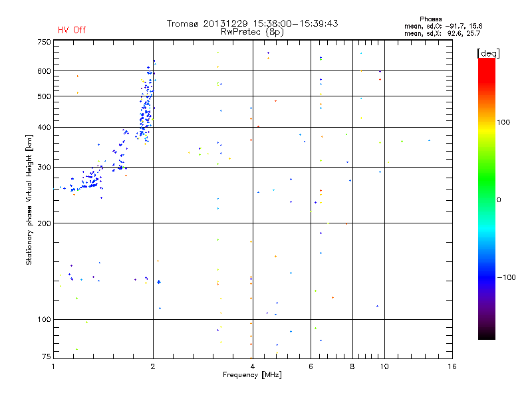Select the title 'Tromsø 20131229 15:38:00-15:39:43'
This screenshot has width=532, height=399.
pyautogui.click(x=253, y=23)
